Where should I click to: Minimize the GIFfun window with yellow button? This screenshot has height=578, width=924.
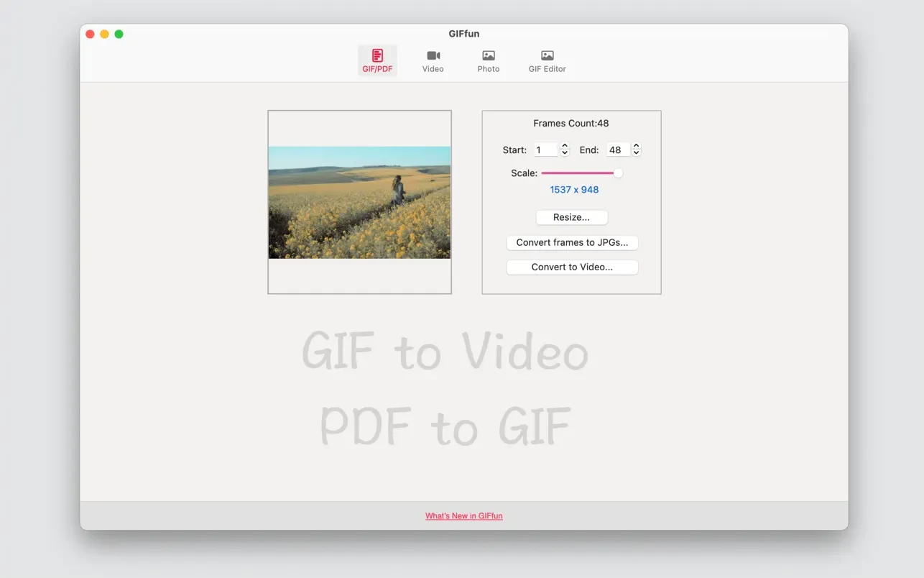coord(104,34)
